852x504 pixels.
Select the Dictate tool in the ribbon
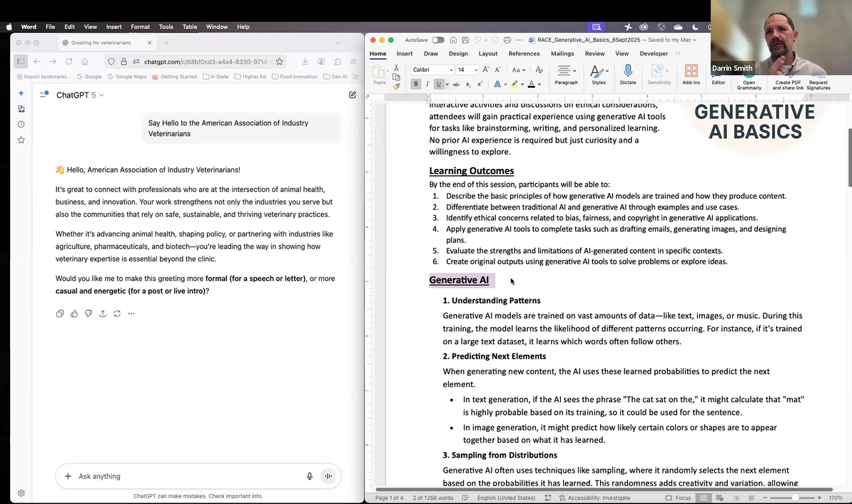627,73
